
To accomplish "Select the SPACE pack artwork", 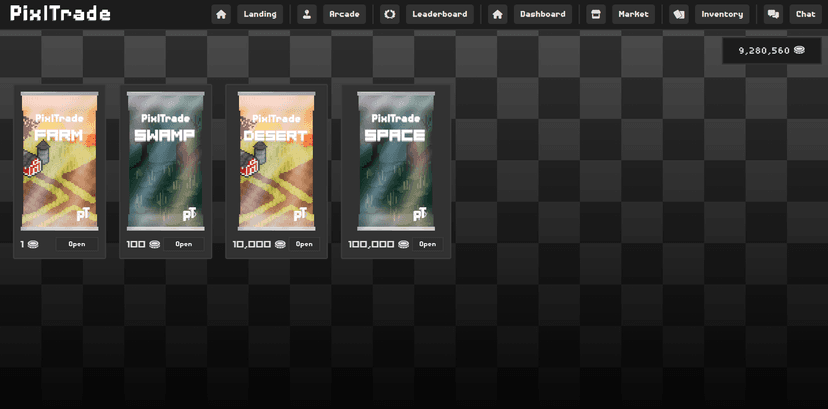I will point(396,161).
